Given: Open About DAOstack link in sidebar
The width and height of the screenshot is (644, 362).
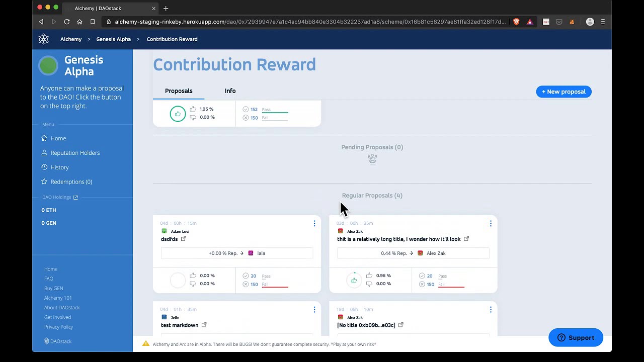Looking at the screenshot, I should tap(62, 307).
